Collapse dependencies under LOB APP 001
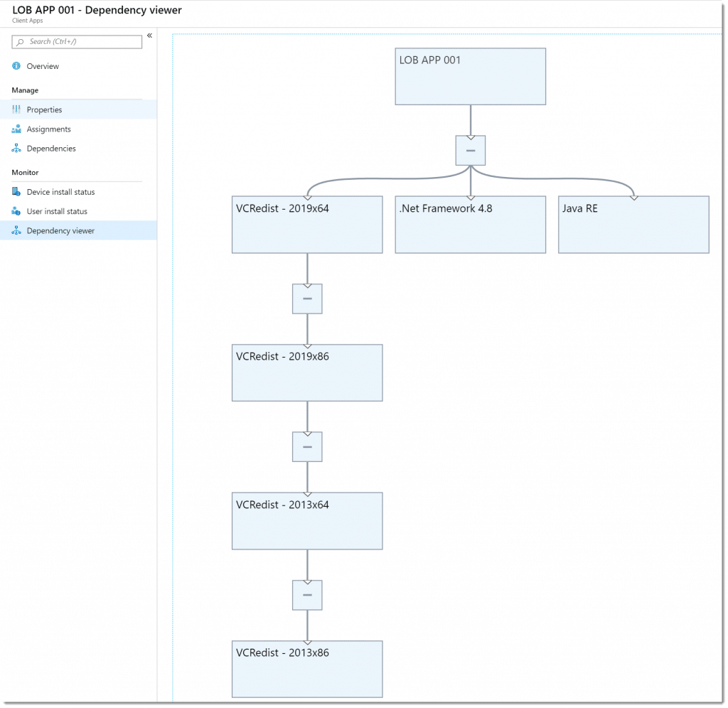The width and height of the screenshot is (728, 708). tap(471, 151)
